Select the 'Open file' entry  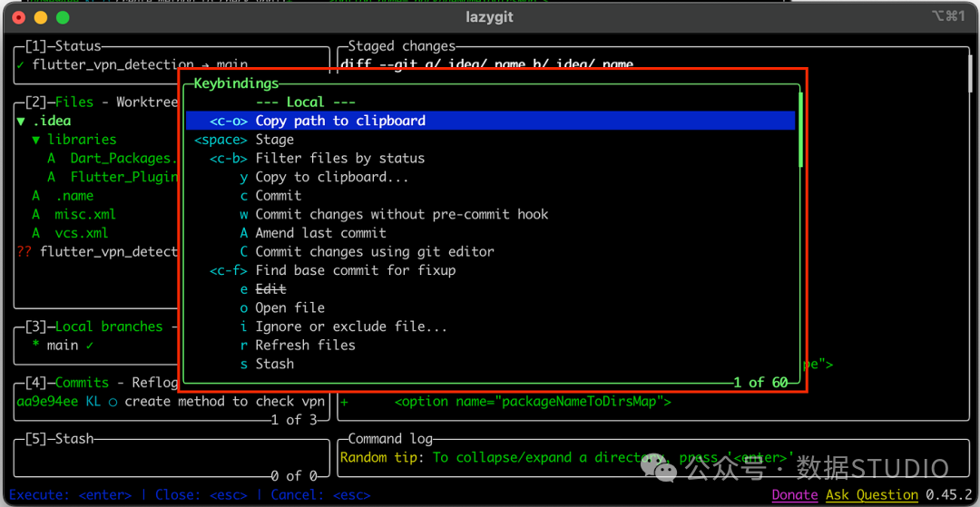[490, 307]
